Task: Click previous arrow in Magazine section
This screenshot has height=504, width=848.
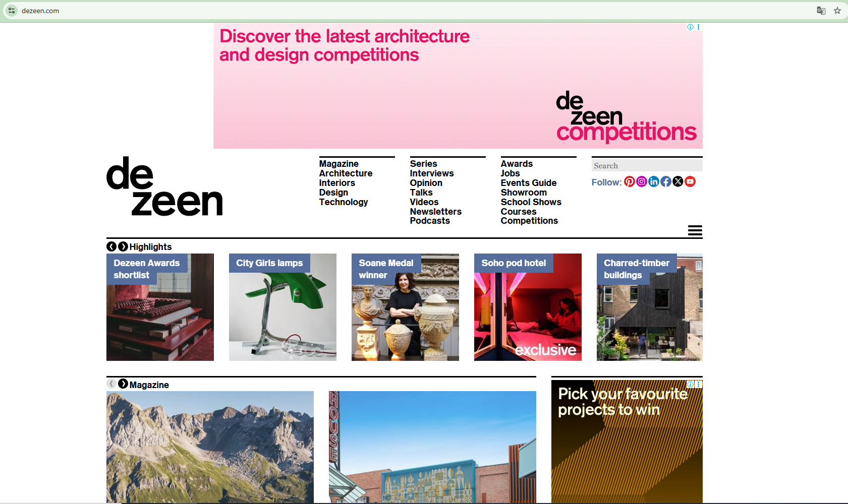Action: tap(111, 384)
